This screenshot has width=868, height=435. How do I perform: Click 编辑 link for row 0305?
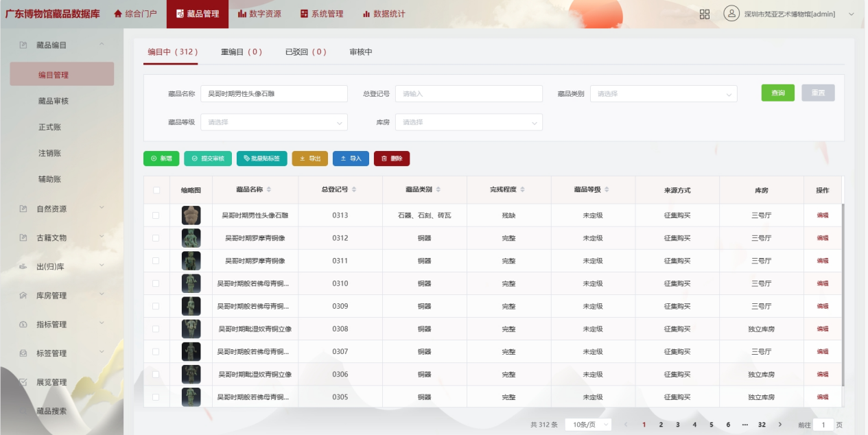tap(823, 397)
